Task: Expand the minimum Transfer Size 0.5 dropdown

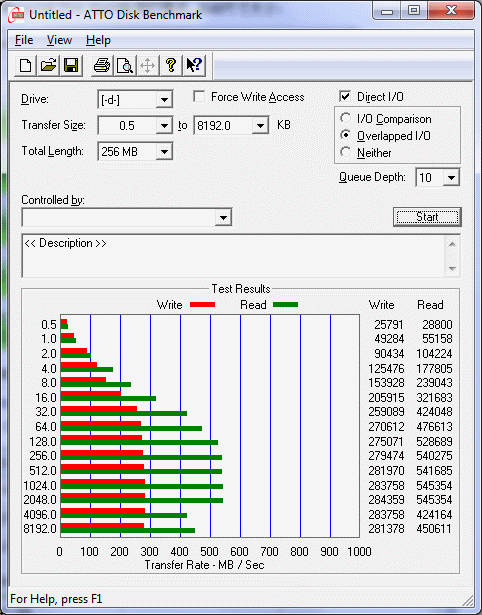Action: click(164, 126)
